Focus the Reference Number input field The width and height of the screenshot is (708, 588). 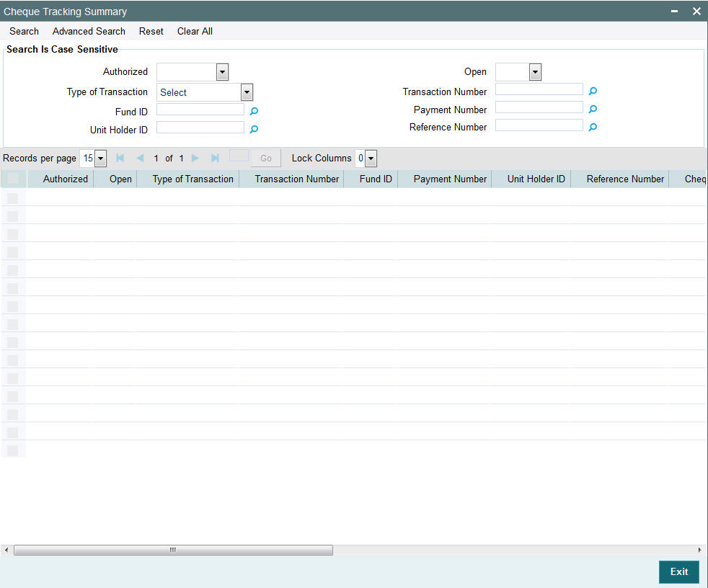[539, 125]
